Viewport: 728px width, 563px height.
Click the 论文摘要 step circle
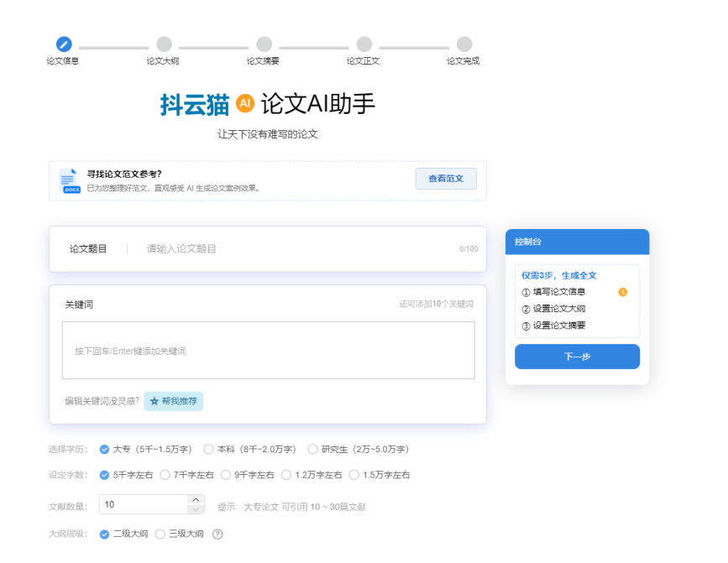pos(264,44)
